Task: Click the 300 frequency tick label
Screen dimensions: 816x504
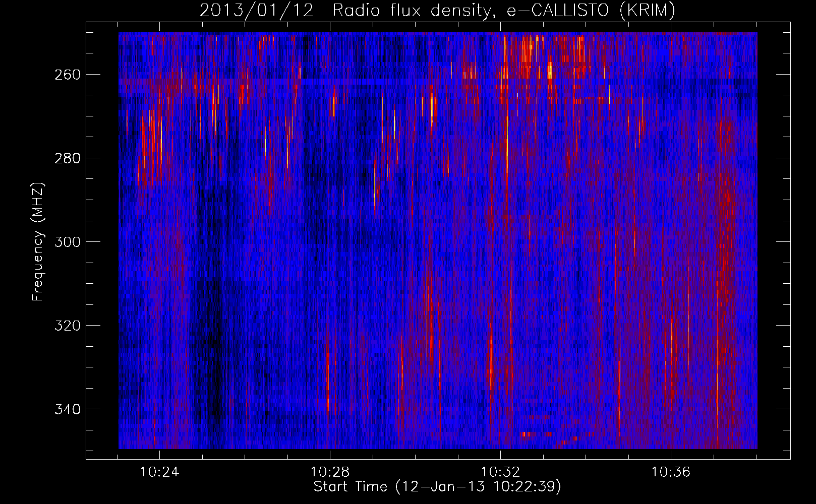Action: coord(67,242)
